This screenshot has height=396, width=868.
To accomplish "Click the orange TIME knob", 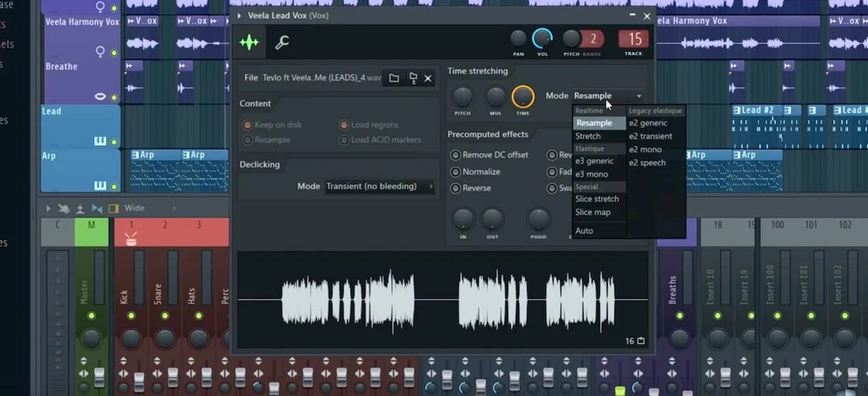I will 523,97.
